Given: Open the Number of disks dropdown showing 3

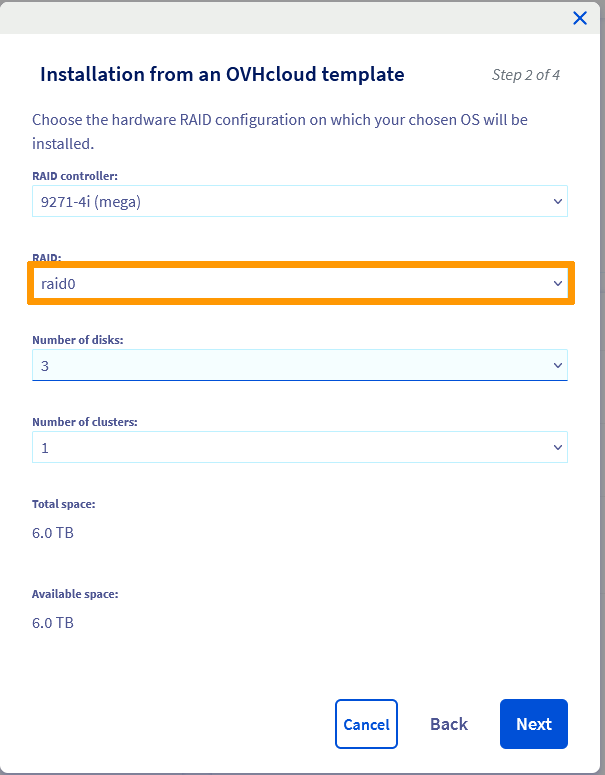Looking at the screenshot, I should pyautogui.click(x=290, y=366).
